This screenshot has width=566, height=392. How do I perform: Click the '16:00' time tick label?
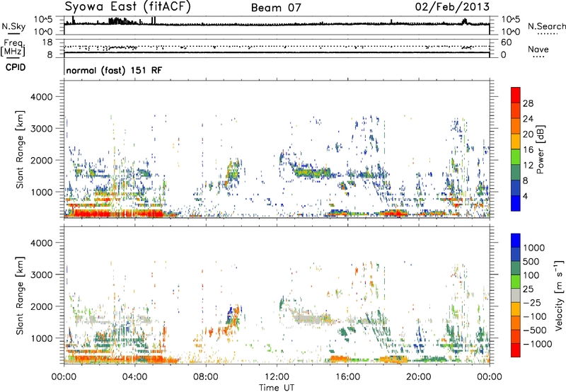click(x=347, y=377)
